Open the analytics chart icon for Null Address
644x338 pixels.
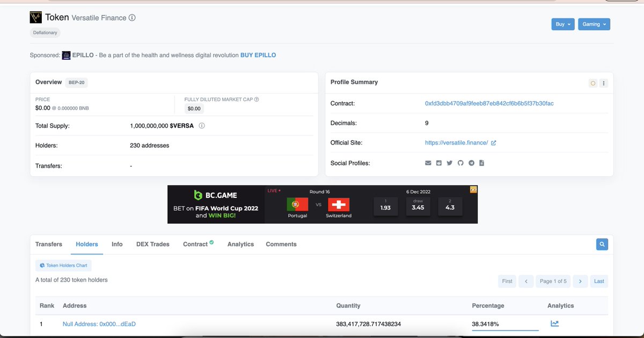click(554, 323)
